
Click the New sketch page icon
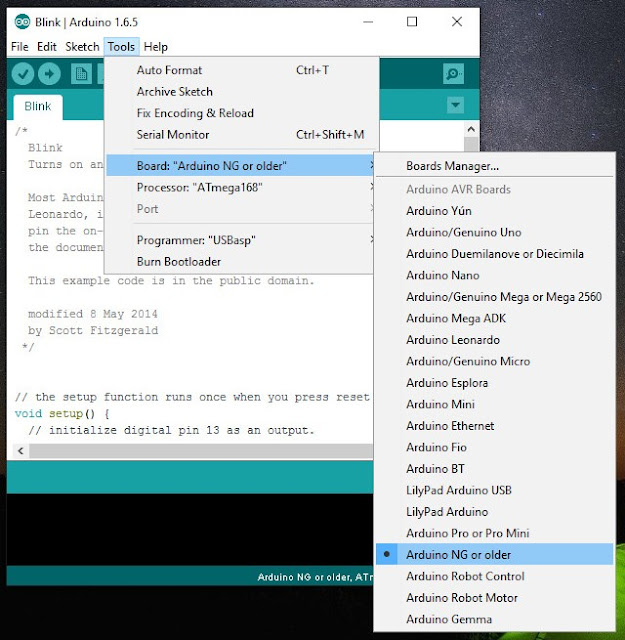pyautogui.click(x=81, y=74)
